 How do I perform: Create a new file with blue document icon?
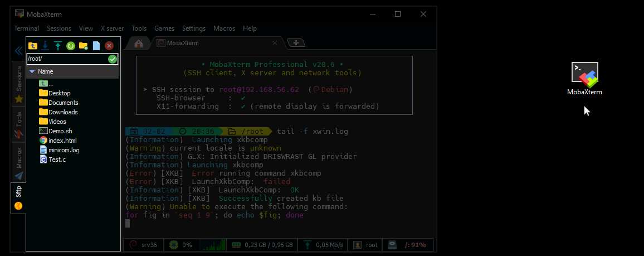96,46
